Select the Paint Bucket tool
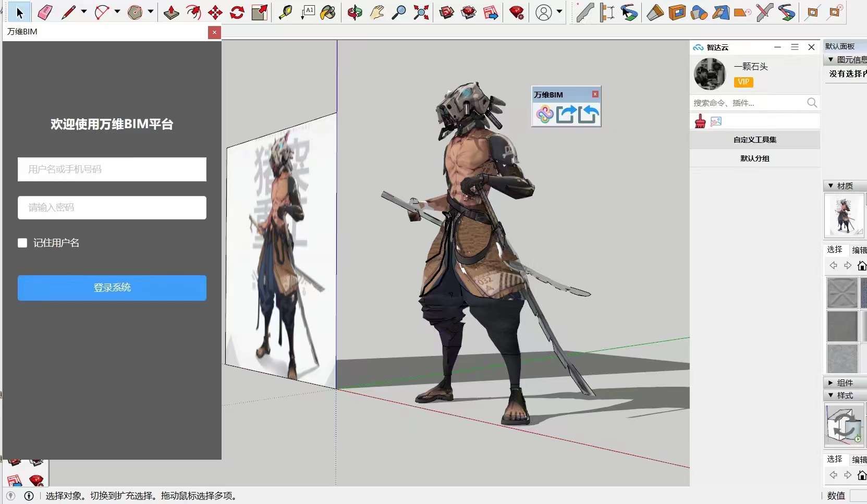 click(x=328, y=13)
